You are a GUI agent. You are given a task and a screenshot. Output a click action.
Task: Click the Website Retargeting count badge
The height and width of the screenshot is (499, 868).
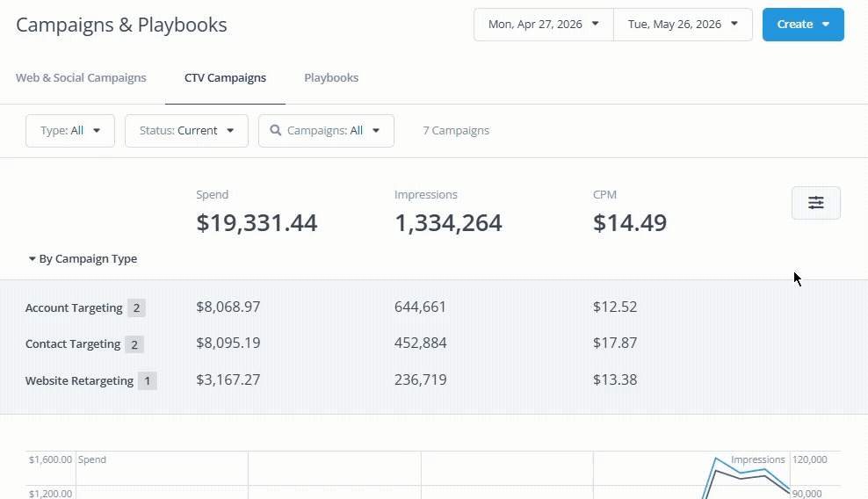(x=148, y=381)
